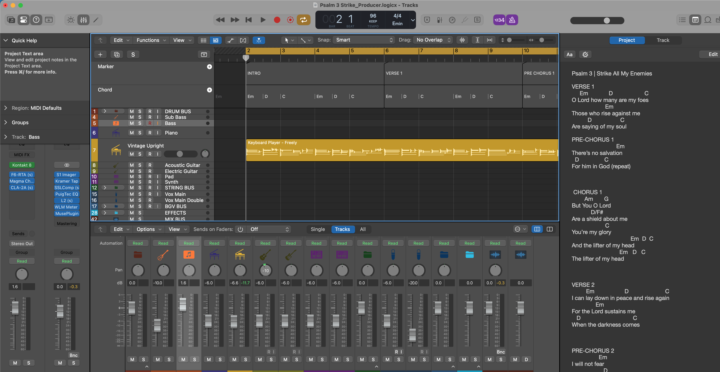Record-enable the Sub Bass track
Image resolution: width=720 pixels, height=372 pixels.
(x=149, y=118)
